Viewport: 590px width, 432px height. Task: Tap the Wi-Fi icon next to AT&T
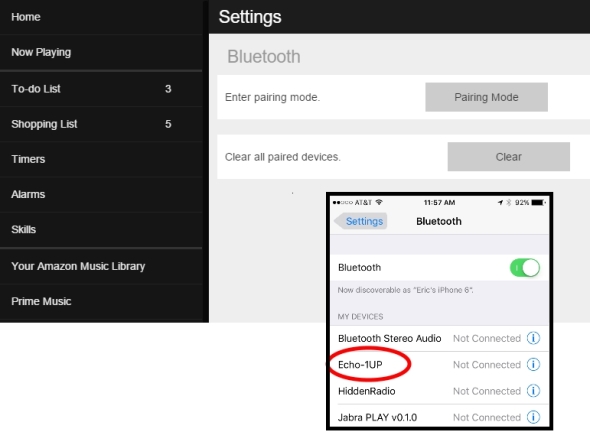coord(379,202)
